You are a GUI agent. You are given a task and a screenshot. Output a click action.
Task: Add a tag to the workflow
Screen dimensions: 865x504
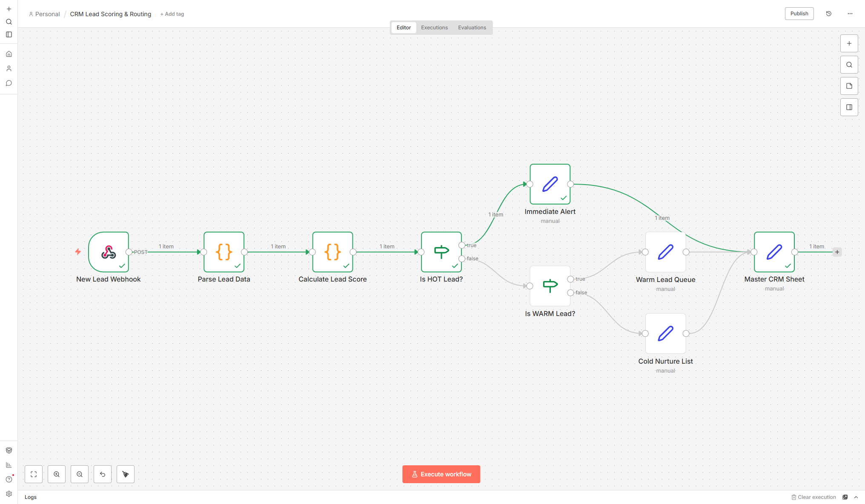tap(172, 14)
